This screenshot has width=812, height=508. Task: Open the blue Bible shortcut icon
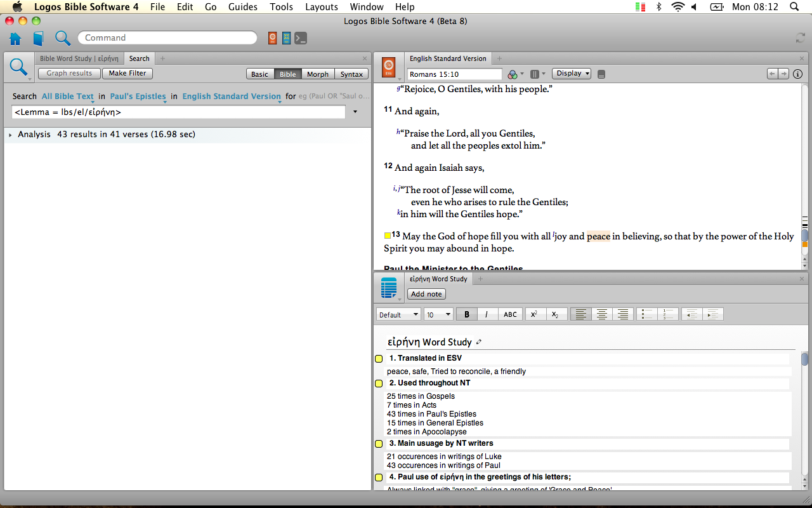click(287, 38)
